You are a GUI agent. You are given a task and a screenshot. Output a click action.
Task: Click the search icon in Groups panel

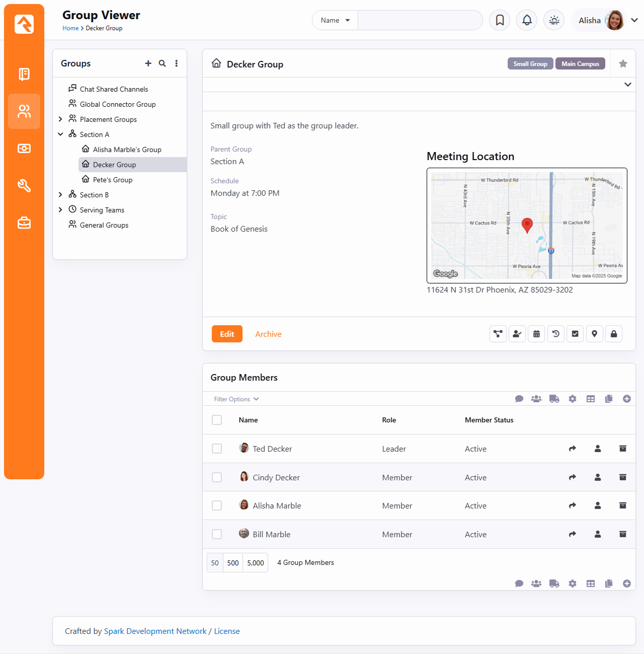tap(162, 63)
